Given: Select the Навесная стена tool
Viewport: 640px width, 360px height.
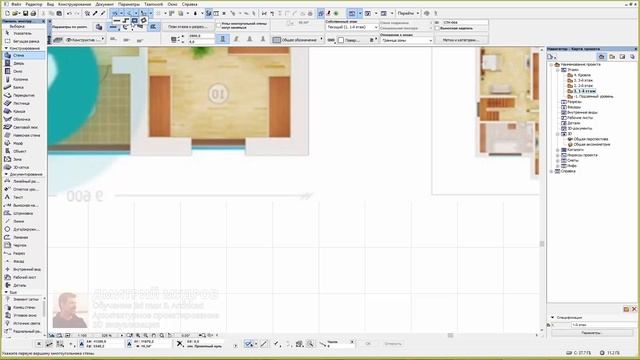Looking at the screenshot, I should click(23, 135).
